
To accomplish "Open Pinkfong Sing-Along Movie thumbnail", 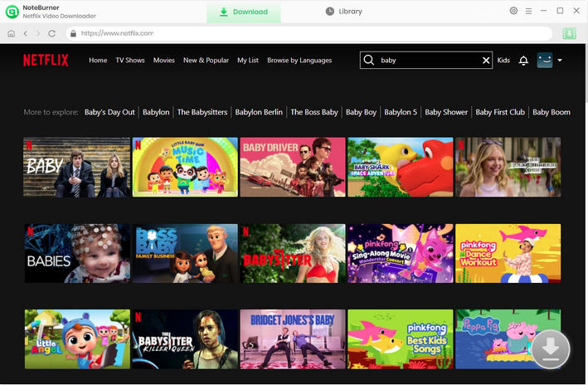I will click(400, 253).
